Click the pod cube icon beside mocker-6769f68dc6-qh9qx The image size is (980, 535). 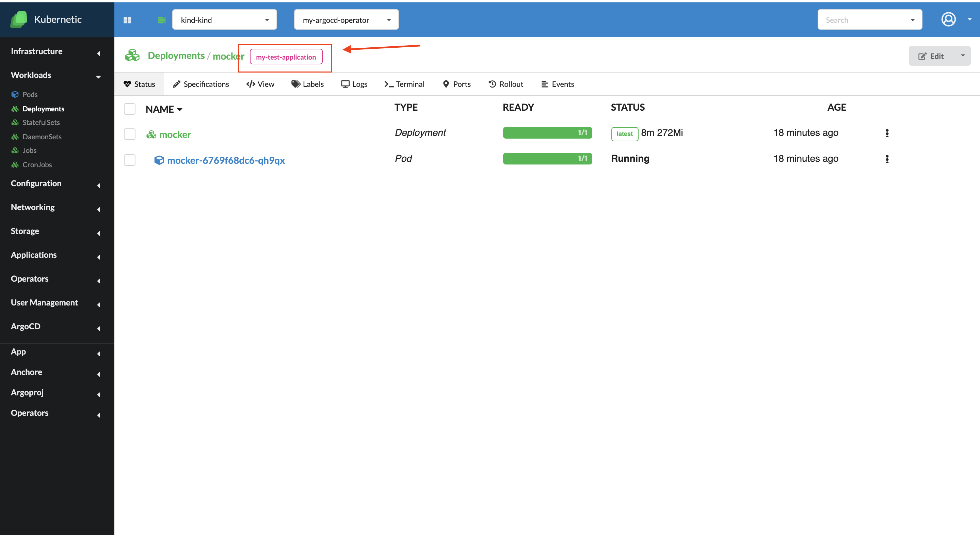coord(159,160)
